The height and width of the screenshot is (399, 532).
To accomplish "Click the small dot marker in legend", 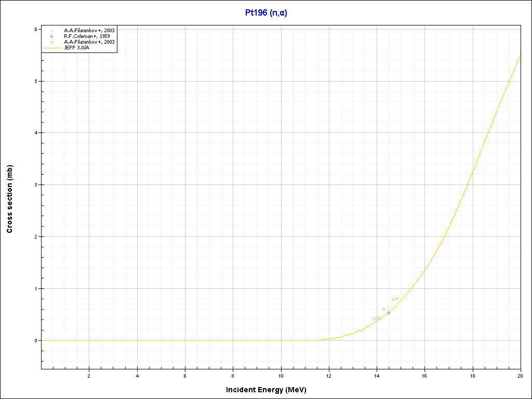I will click(52, 31).
